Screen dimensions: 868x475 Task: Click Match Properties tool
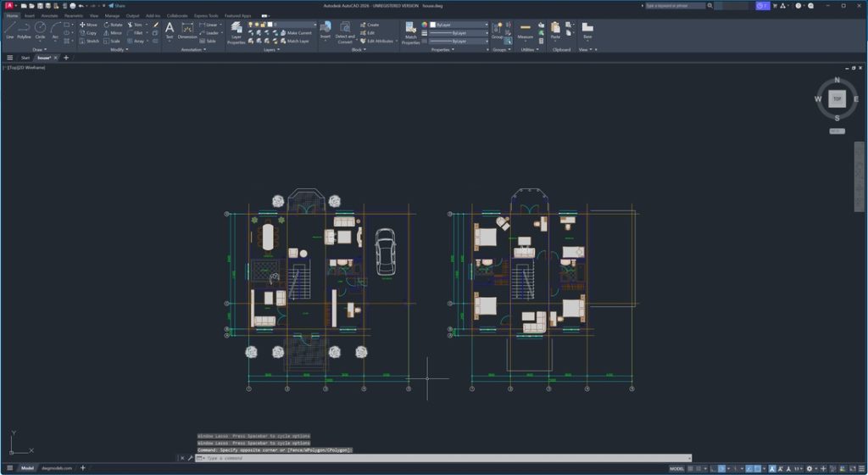(x=410, y=33)
